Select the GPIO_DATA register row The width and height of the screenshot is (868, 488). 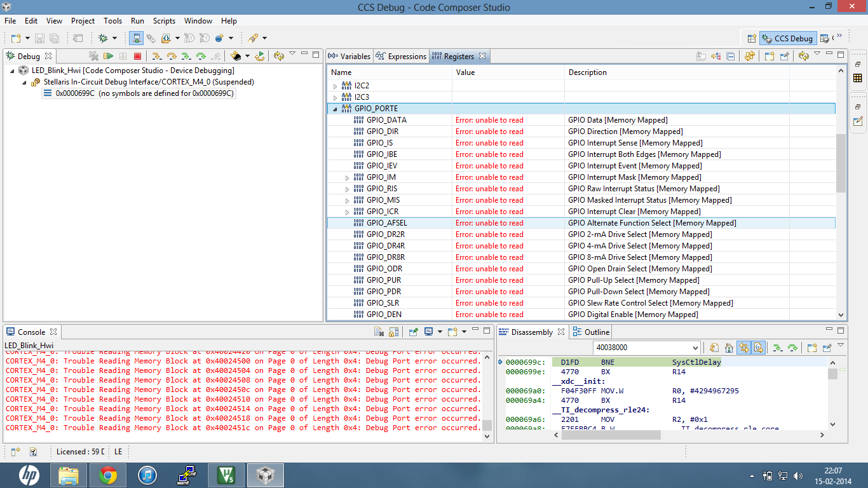581,120
